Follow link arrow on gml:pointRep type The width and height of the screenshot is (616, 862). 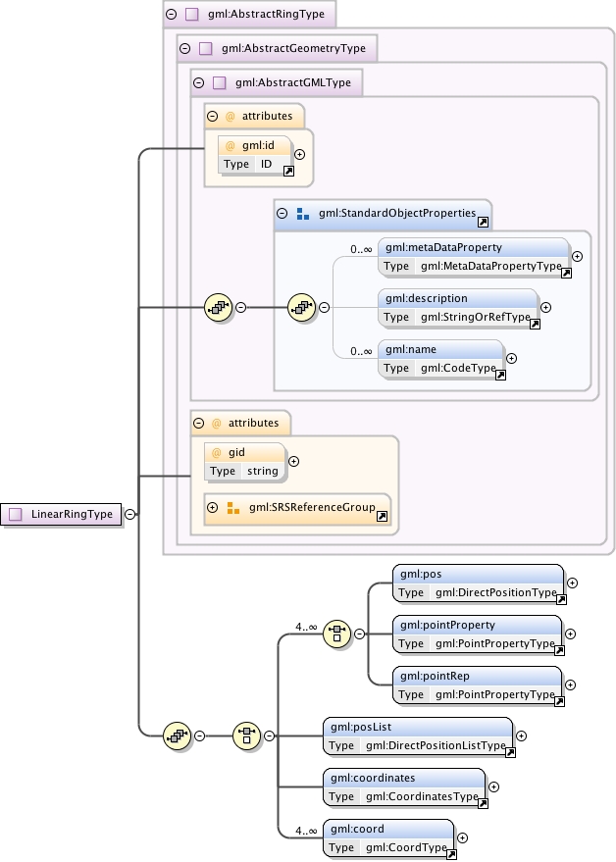(x=559, y=702)
